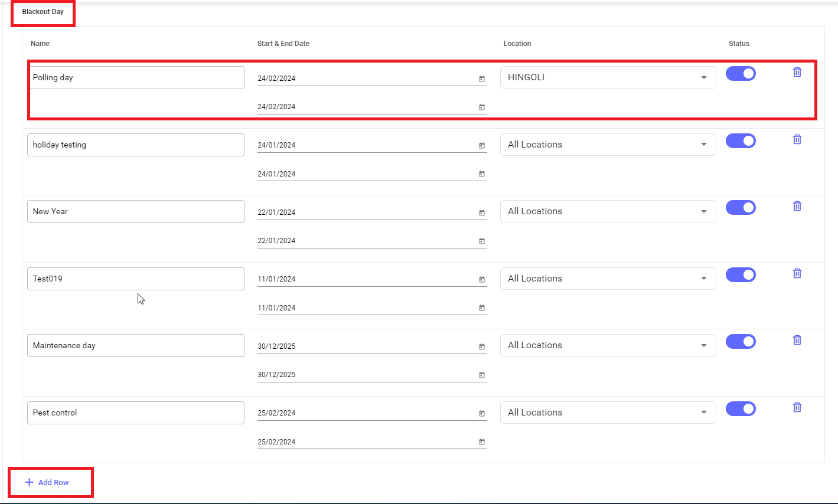Click the Start & End Date header
The height and width of the screenshot is (504, 838).
(x=283, y=44)
